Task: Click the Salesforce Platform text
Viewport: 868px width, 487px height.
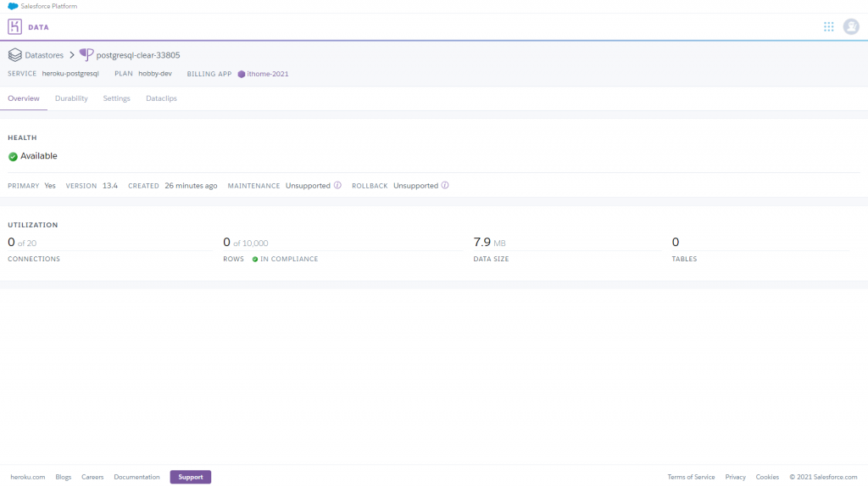Action: pyautogui.click(x=48, y=6)
